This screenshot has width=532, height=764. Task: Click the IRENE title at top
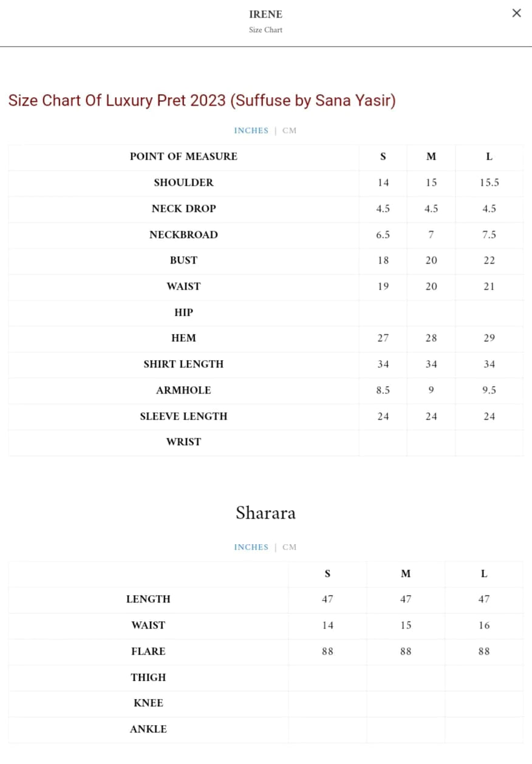265,14
